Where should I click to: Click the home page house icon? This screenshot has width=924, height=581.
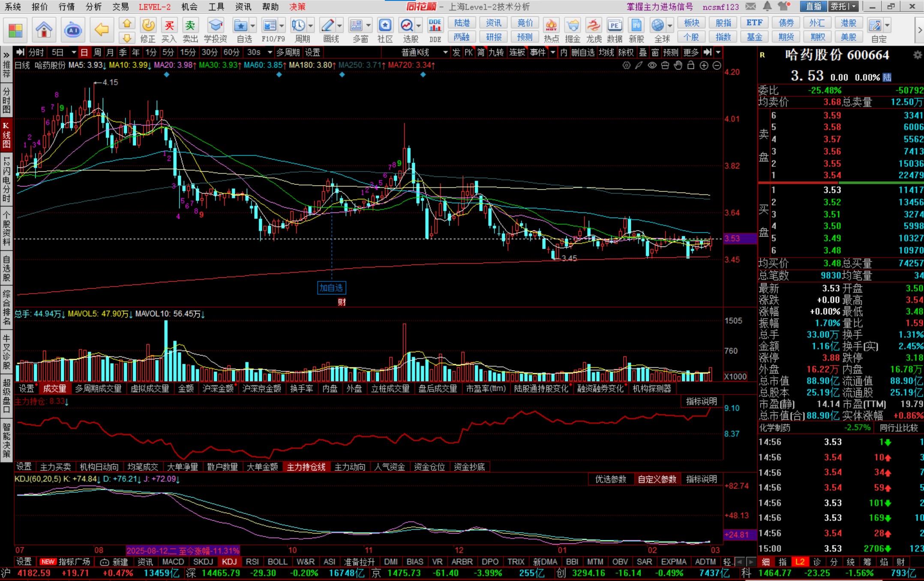coord(44,30)
